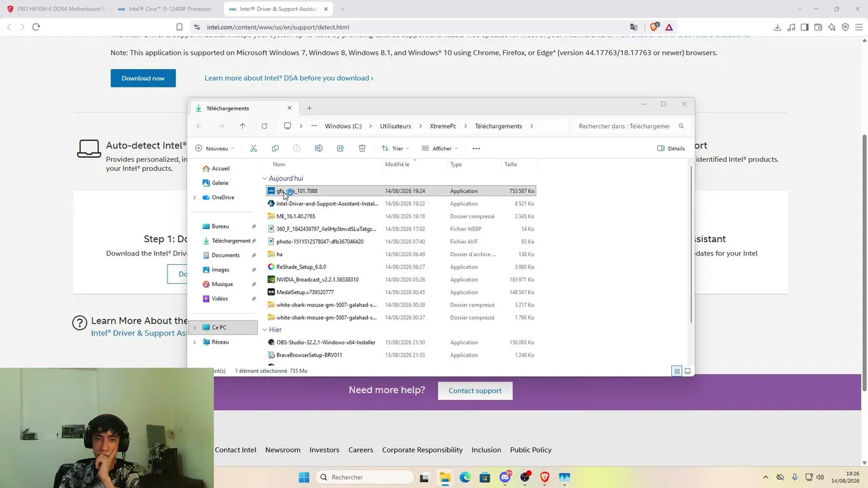The image size is (868, 488).
Task: Expand Réseau in the navigation pane
Action: (195, 342)
